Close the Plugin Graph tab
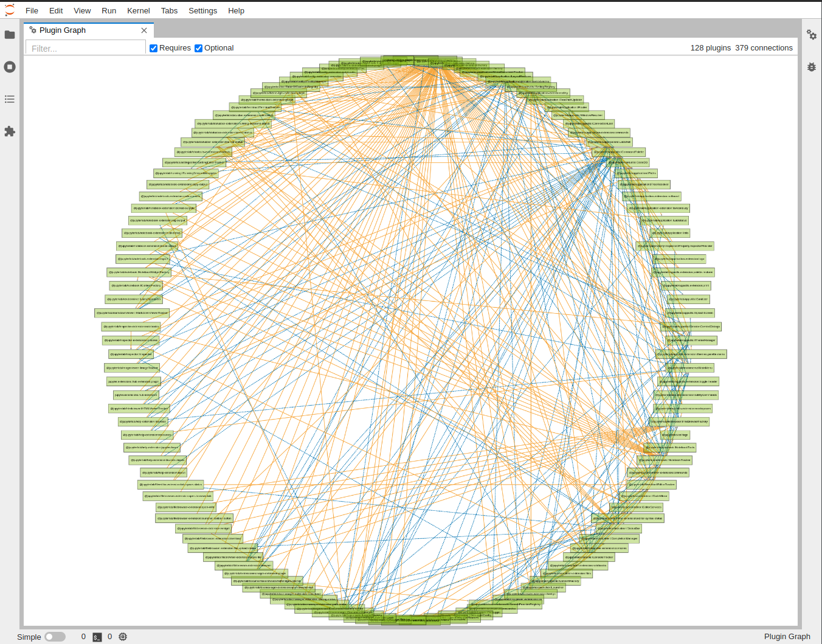Viewport: 822px width, 644px height. point(144,30)
